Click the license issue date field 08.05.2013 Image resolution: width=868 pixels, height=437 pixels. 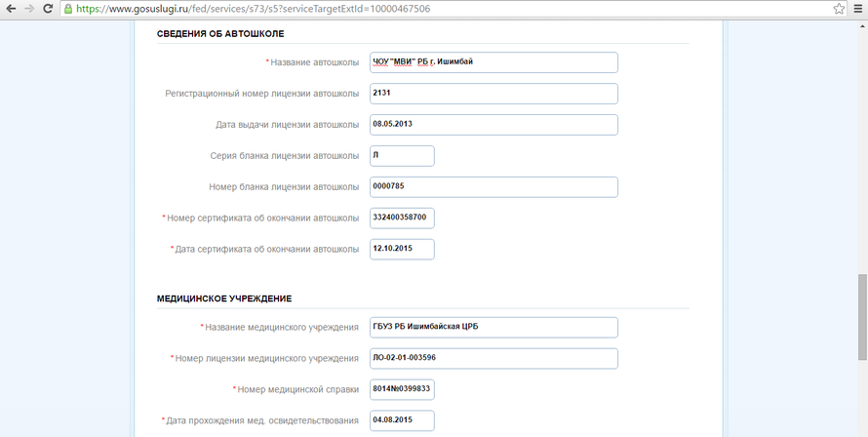tap(493, 125)
